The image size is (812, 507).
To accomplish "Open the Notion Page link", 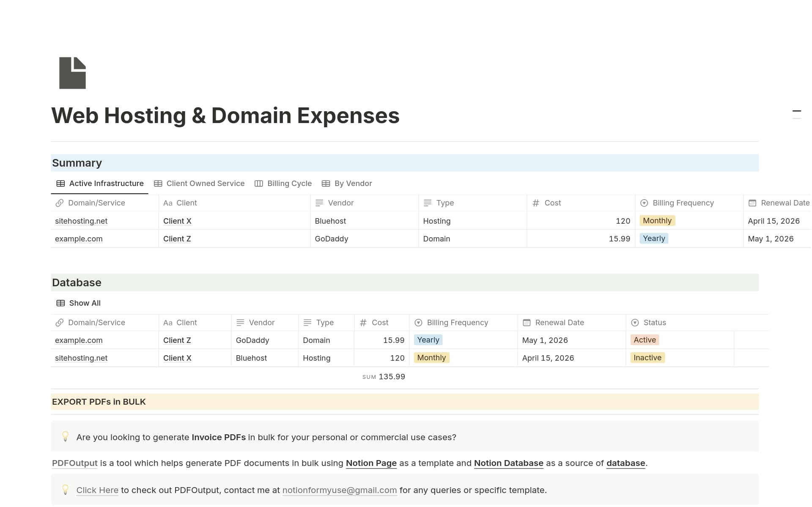I will tap(371, 463).
